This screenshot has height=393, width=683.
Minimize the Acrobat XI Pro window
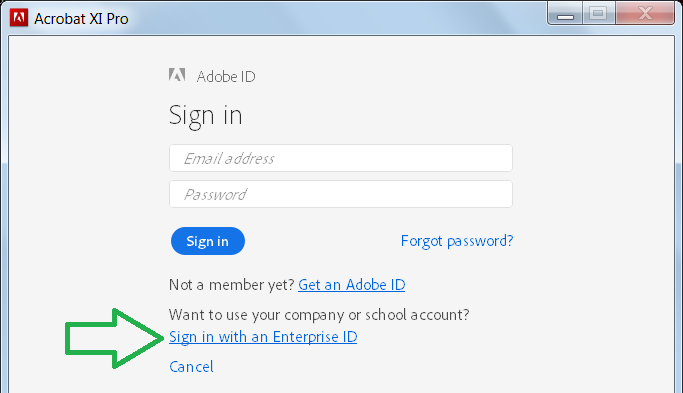pyautogui.click(x=565, y=13)
